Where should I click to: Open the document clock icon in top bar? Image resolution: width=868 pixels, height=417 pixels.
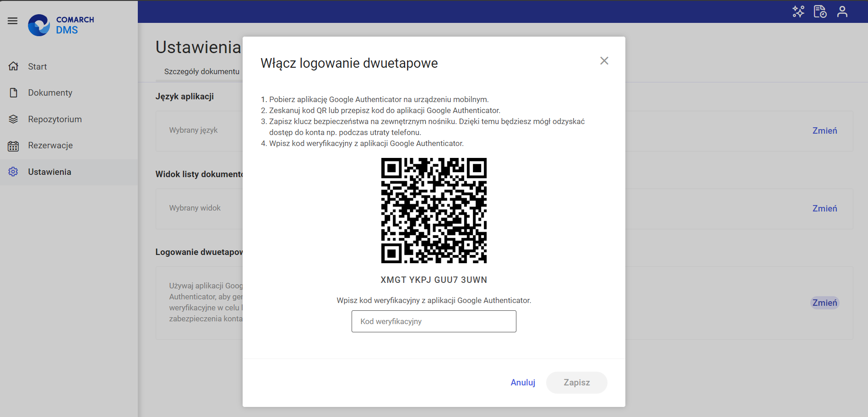click(820, 11)
